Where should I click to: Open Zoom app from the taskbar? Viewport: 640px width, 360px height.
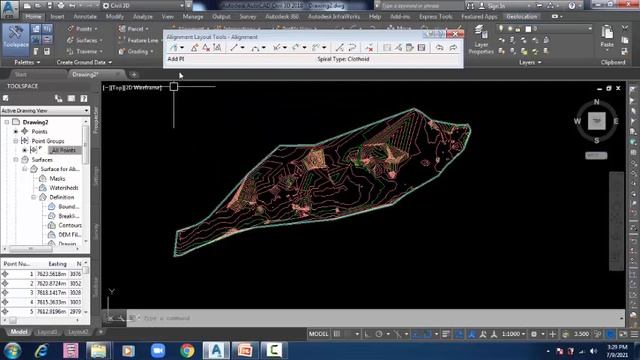point(158,351)
